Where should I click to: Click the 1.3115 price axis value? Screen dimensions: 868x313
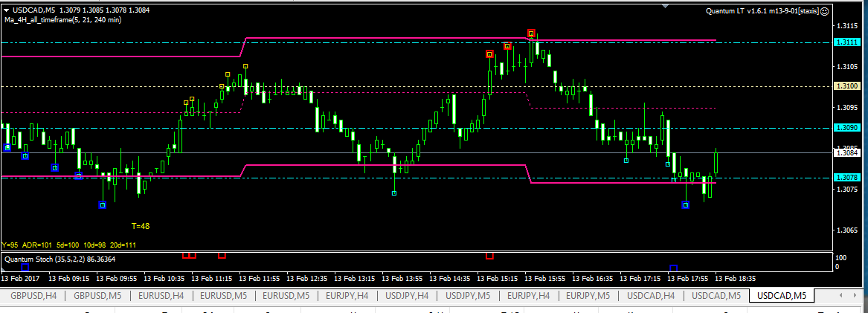(847, 25)
